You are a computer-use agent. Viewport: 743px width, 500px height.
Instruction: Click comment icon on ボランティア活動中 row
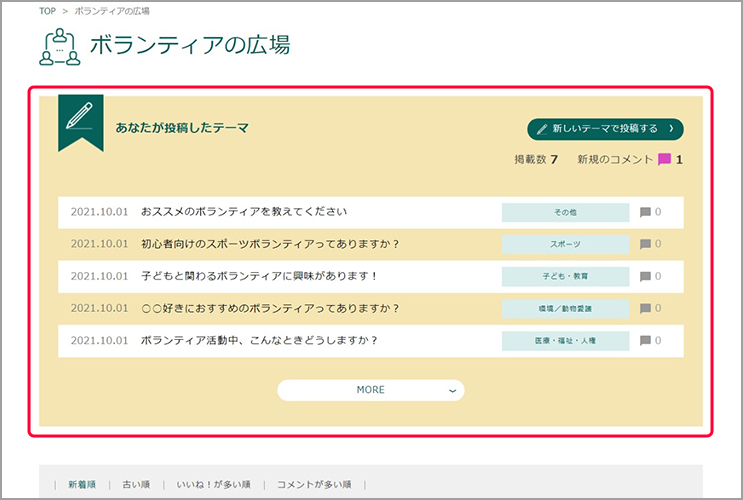(645, 341)
